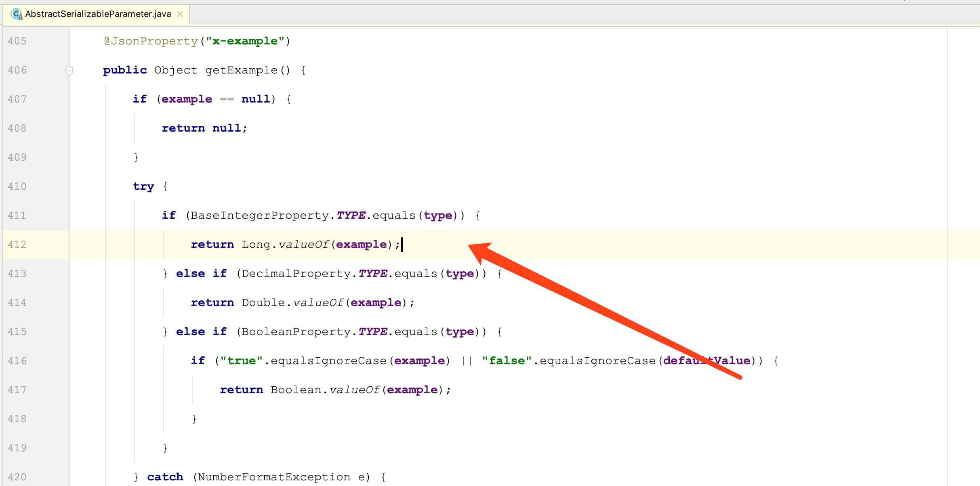
Task: Click line number 406 in the gutter
Action: pyautogui.click(x=17, y=70)
